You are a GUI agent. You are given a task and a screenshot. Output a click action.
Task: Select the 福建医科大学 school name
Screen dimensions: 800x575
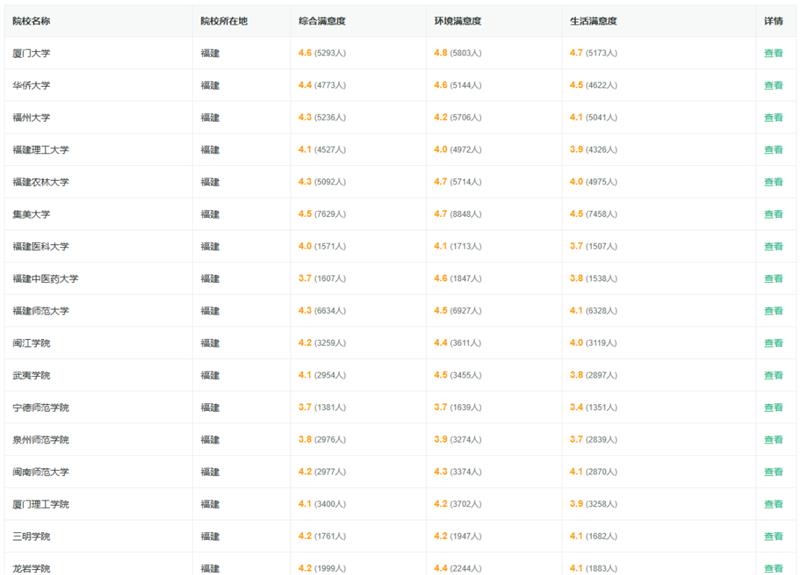(40, 246)
